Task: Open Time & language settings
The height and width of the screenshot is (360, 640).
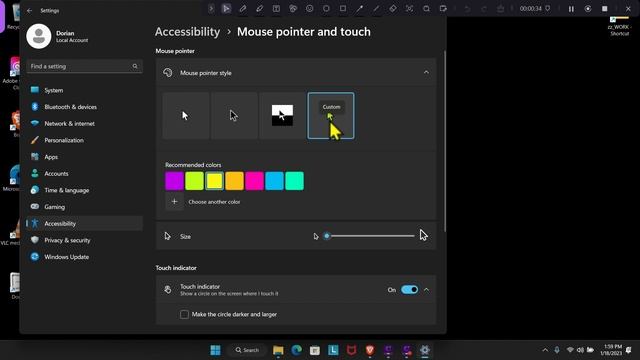Action: [84, 190]
